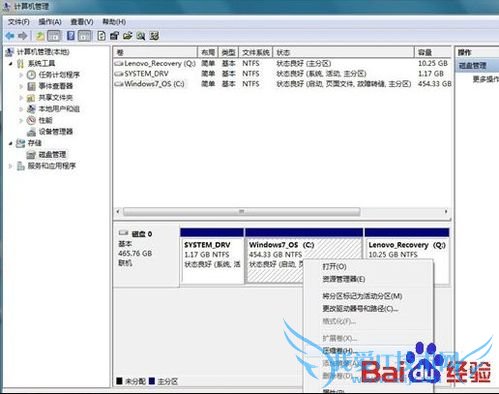Sort by the 文件系统 column header
This screenshot has height=394, width=499.
tap(256, 52)
